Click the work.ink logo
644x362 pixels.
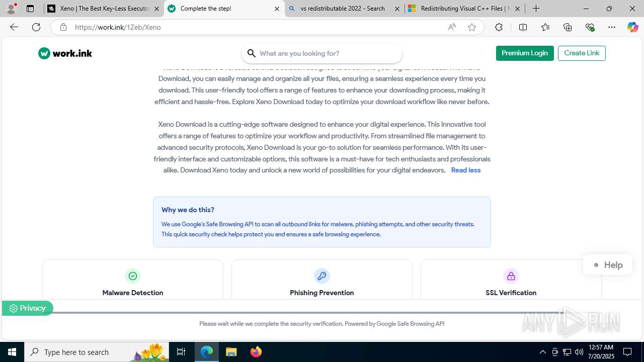(65, 53)
